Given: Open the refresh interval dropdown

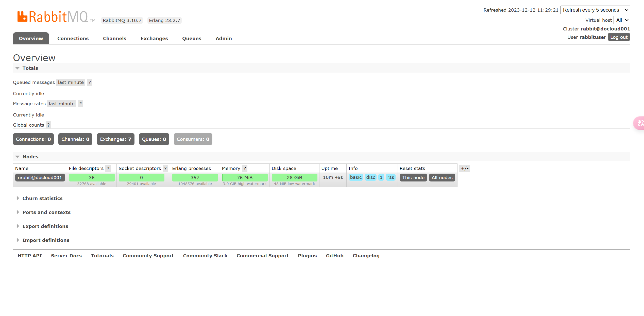Looking at the screenshot, I should click(595, 10).
